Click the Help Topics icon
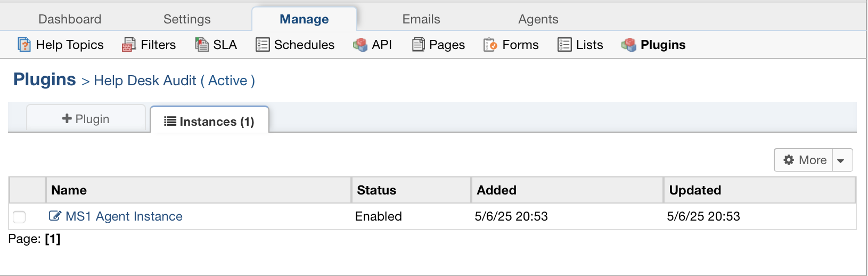The height and width of the screenshot is (276, 868). [24, 45]
